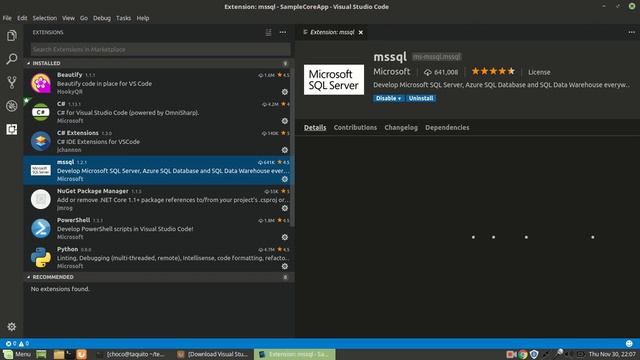Switch to the Details tab
The height and width of the screenshot is (360, 640).
(315, 127)
